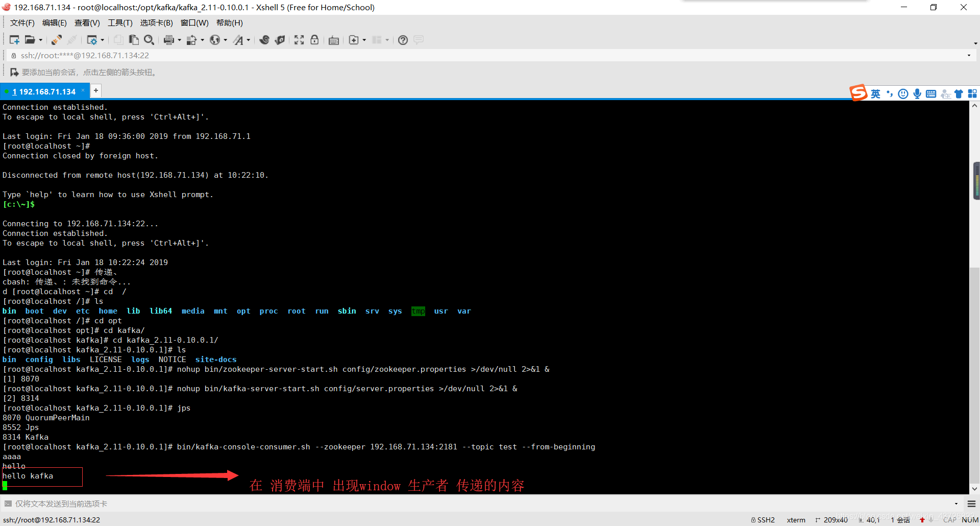Expand the new tab dropdown arrow
Screen dimensions: 980x526
[x=364, y=40]
